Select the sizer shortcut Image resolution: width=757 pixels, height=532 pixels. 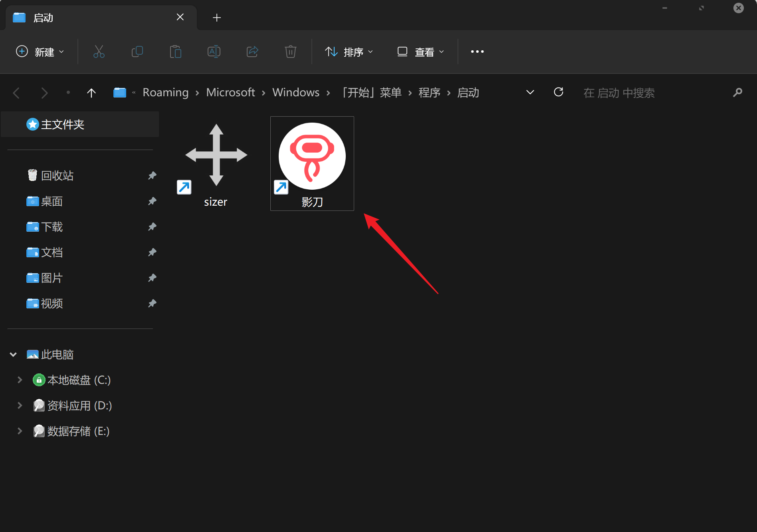pyautogui.click(x=216, y=164)
